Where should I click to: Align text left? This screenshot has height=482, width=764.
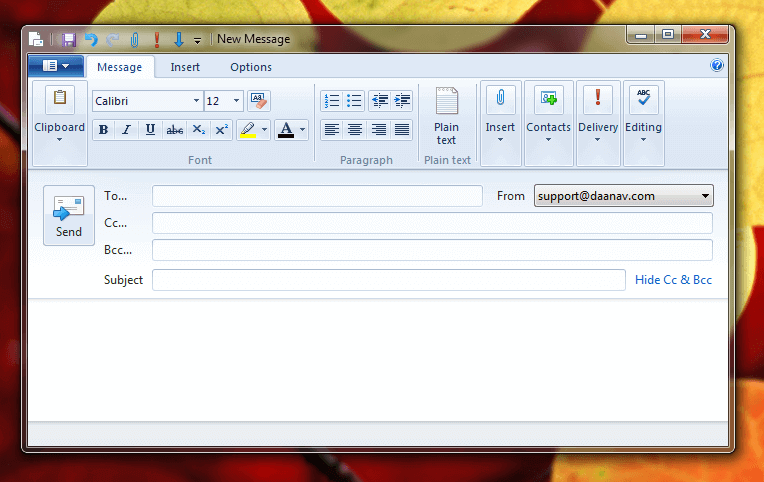click(332, 130)
